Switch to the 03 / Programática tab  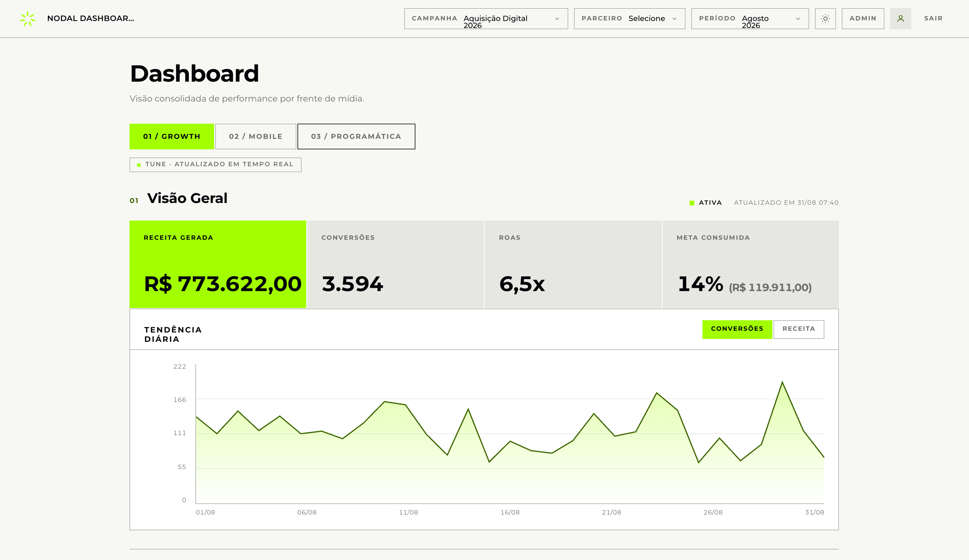tap(356, 136)
